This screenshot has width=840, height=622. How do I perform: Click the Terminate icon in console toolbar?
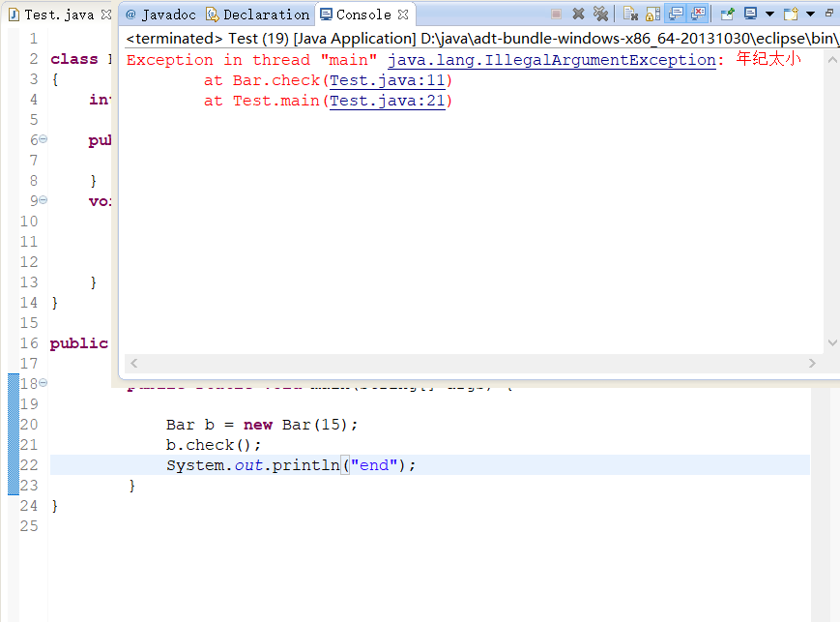(x=557, y=13)
